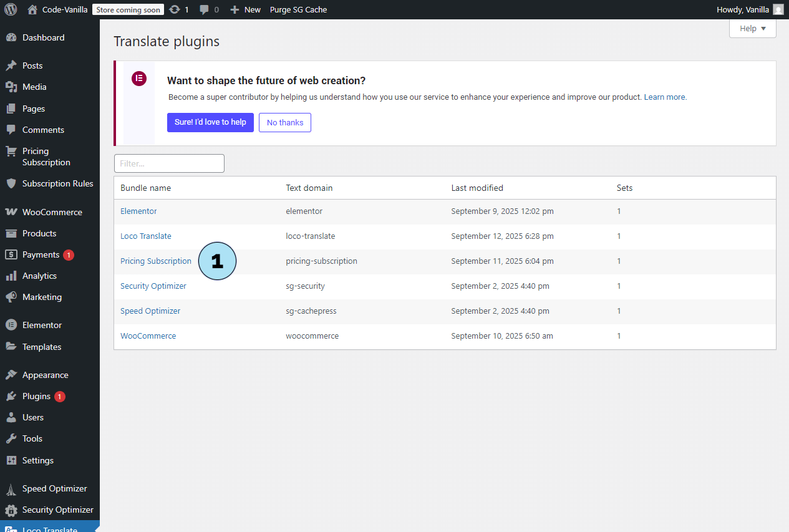Open Dashboard from the sidebar

coord(43,37)
